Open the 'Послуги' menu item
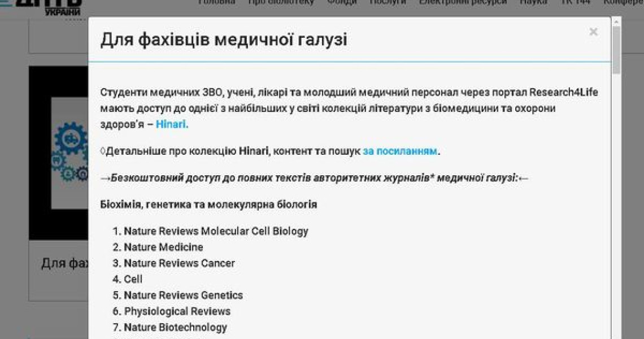The image size is (644, 339). tap(388, 2)
